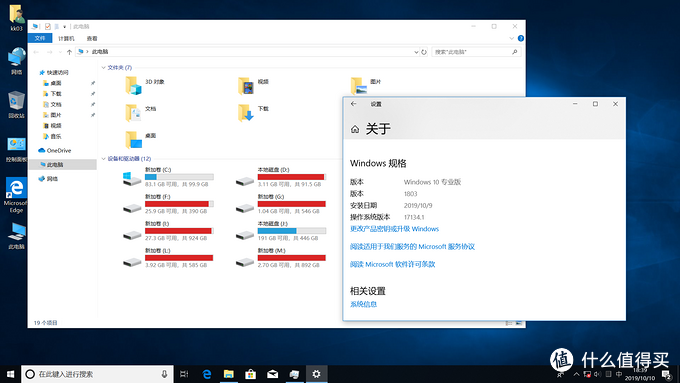The height and width of the screenshot is (383, 680).
Task: Refresh the Explorer address bar
Action: click(x=424, y=52)
